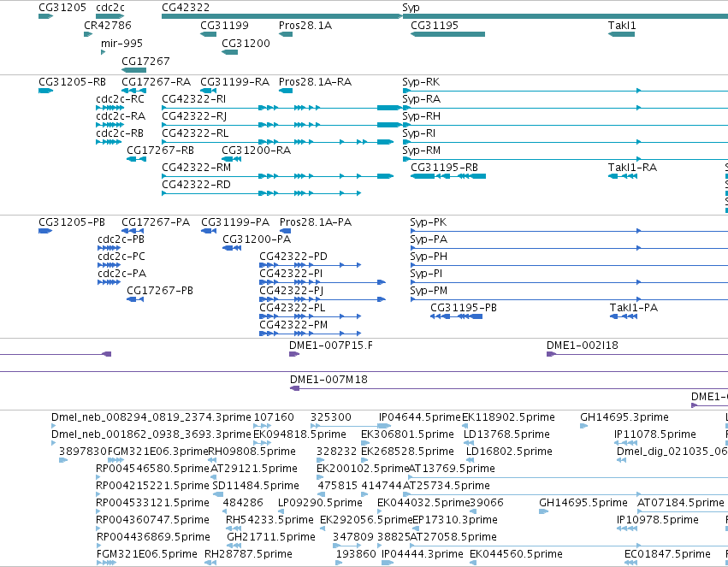Select transcript cdc2c-RC
The height and width of the screenshot is (567, 728).
pyautogui.click(x=120, y=99)
